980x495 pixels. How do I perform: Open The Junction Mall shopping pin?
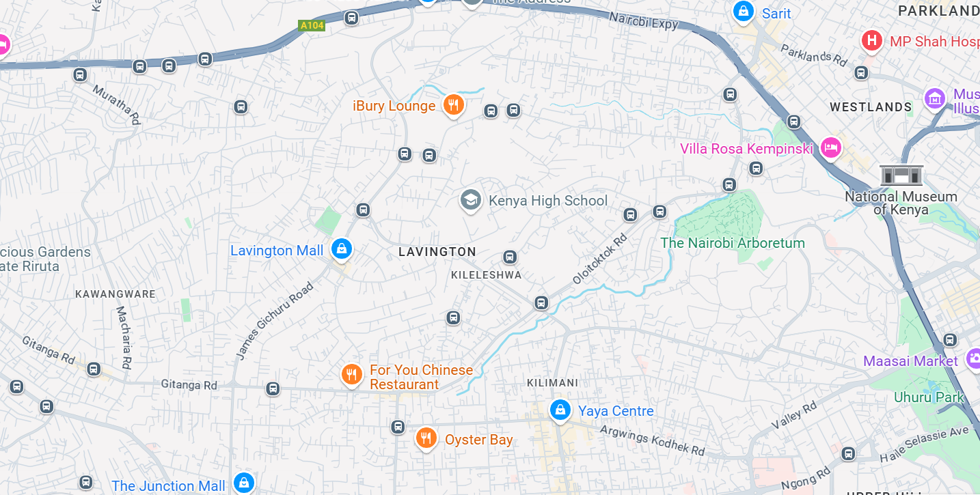(243, 483)
